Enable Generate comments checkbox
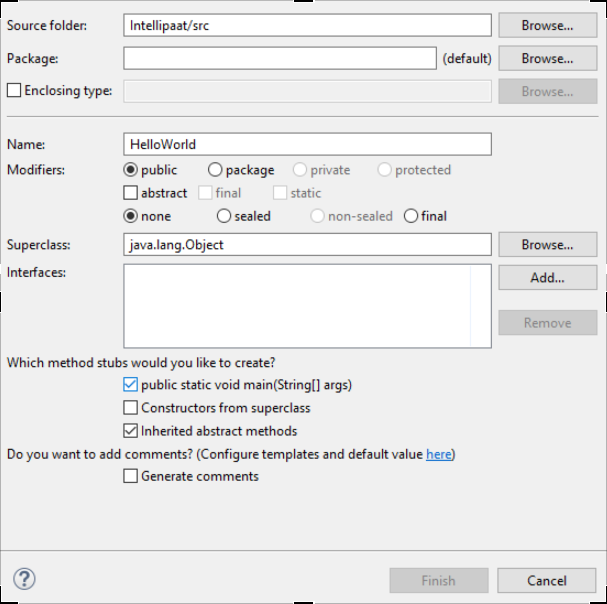This screenshot has height=604, width=607. [130, 476]
